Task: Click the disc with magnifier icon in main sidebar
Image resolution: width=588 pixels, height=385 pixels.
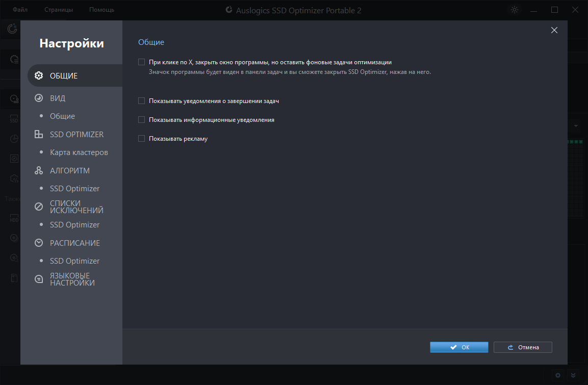Action: coord(14,258)
